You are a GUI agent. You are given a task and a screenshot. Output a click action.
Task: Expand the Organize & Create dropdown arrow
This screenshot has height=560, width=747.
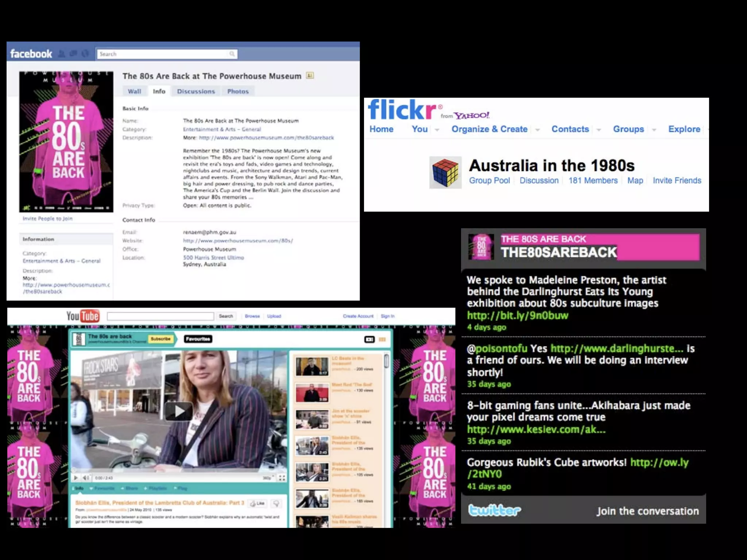537,130
